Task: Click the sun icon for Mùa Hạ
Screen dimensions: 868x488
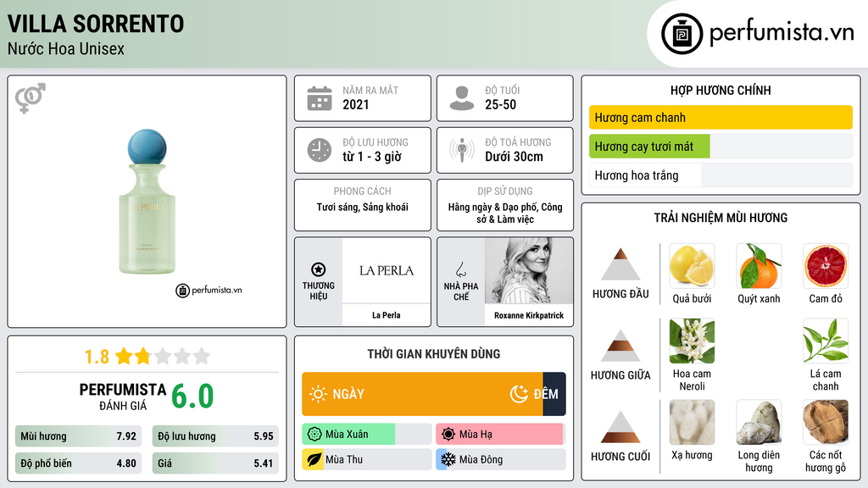Action: pos(448,435)
